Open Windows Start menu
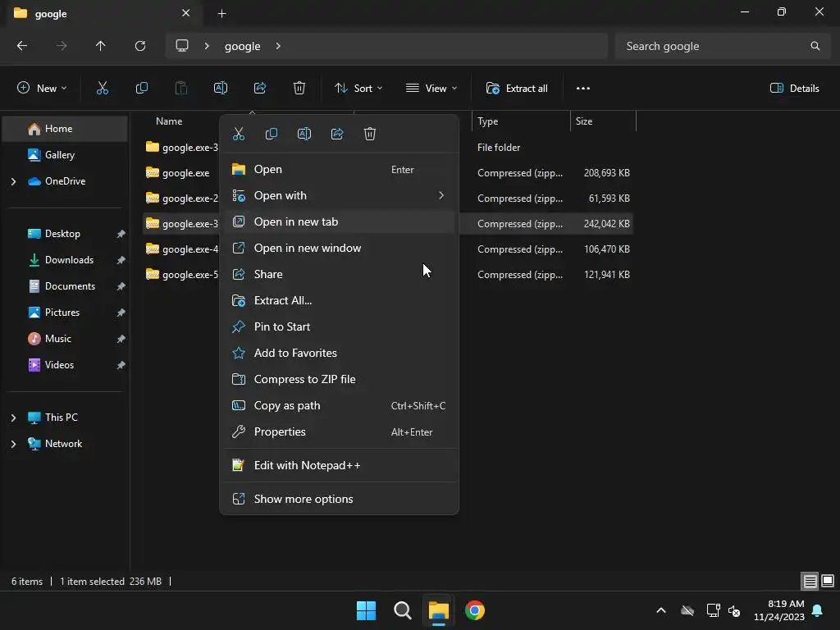The image size is (840, 630). click(x=367, y=610)
